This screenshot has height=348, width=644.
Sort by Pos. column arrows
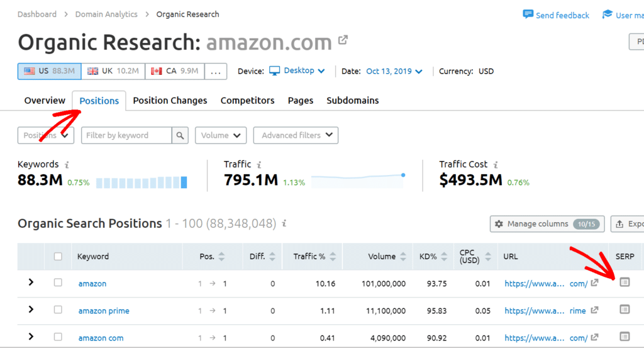(x=222, y=256)
